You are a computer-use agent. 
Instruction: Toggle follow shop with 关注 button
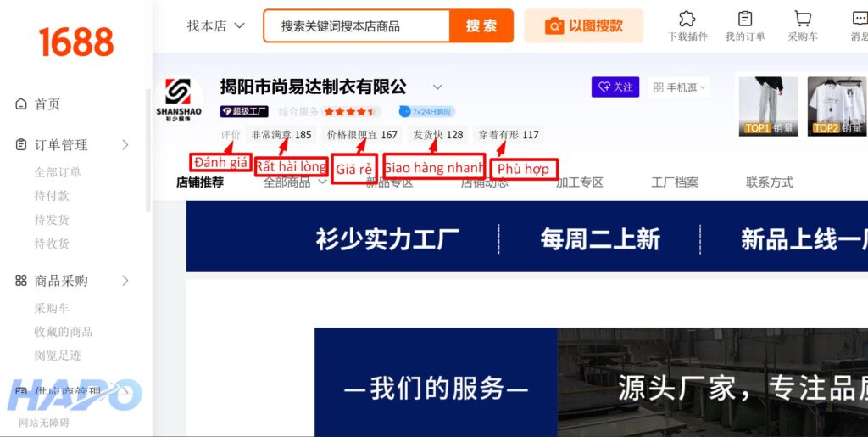[615, 87]
